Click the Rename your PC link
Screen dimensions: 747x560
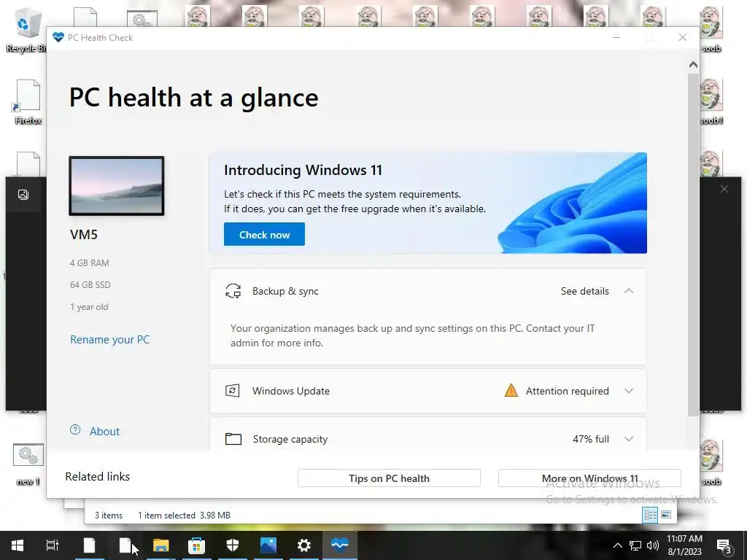tap(109, 340)
